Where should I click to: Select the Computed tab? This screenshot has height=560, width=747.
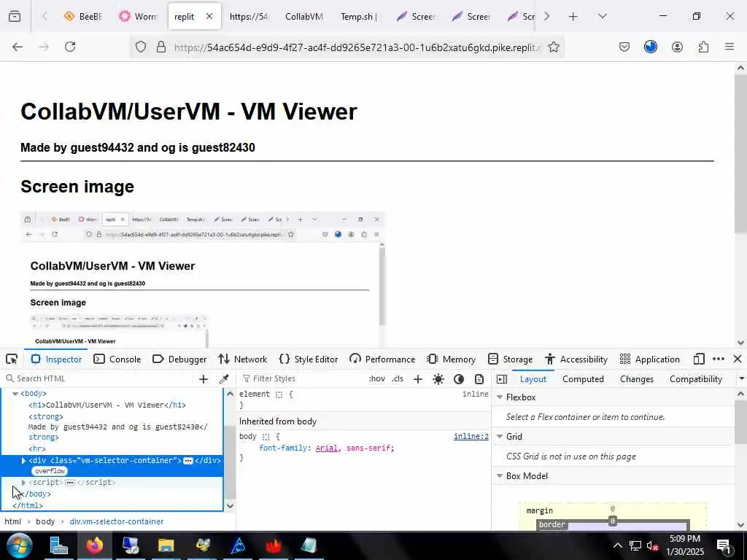click(583, 379)
